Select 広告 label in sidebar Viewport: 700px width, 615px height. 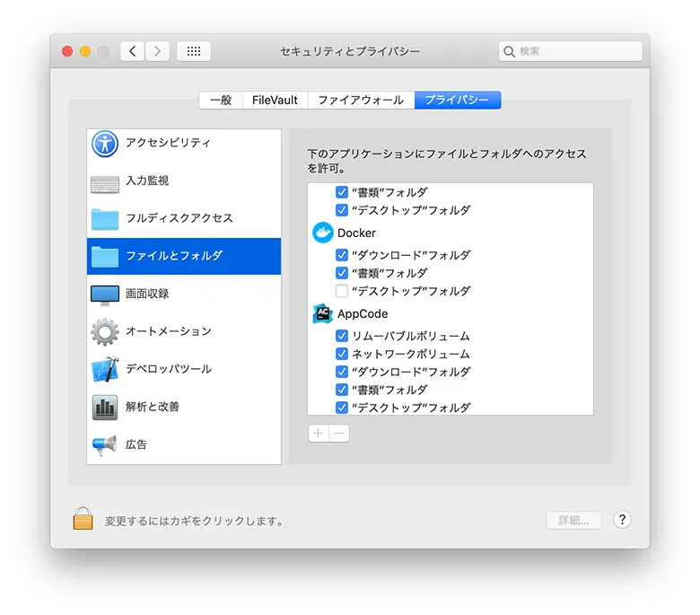(136, 444)
